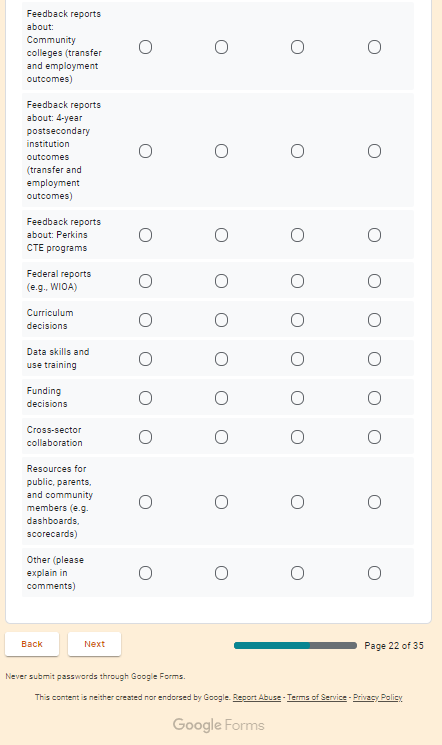This screenshot has height=745, width=442.
Task: Pick fourth option for Curriculum decisions
Action: pyautogui.click(x=375, y=320)
